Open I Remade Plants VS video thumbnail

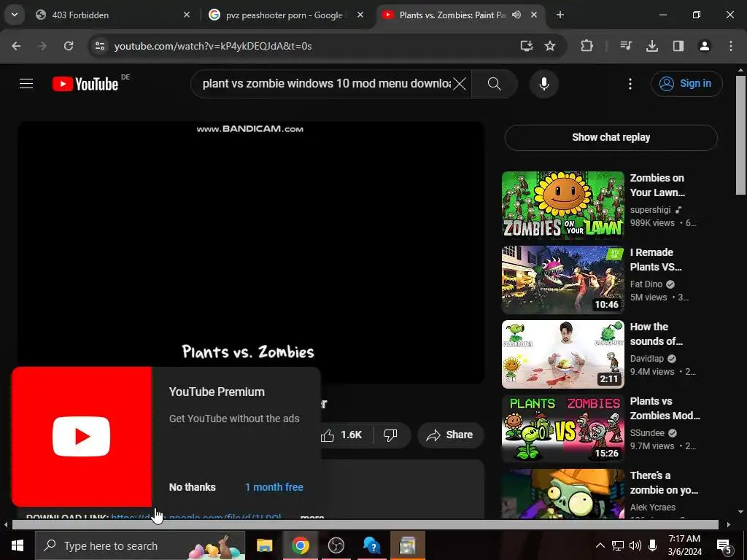562,279
